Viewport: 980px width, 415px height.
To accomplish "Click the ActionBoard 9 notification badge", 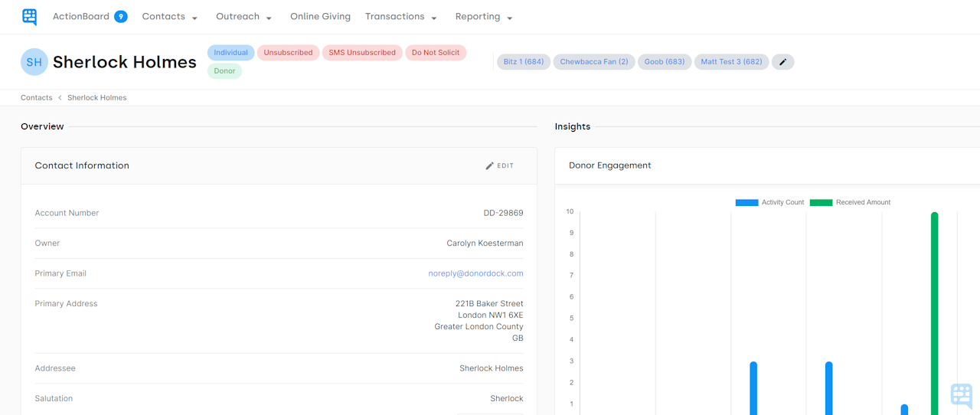I will point(121,16).
